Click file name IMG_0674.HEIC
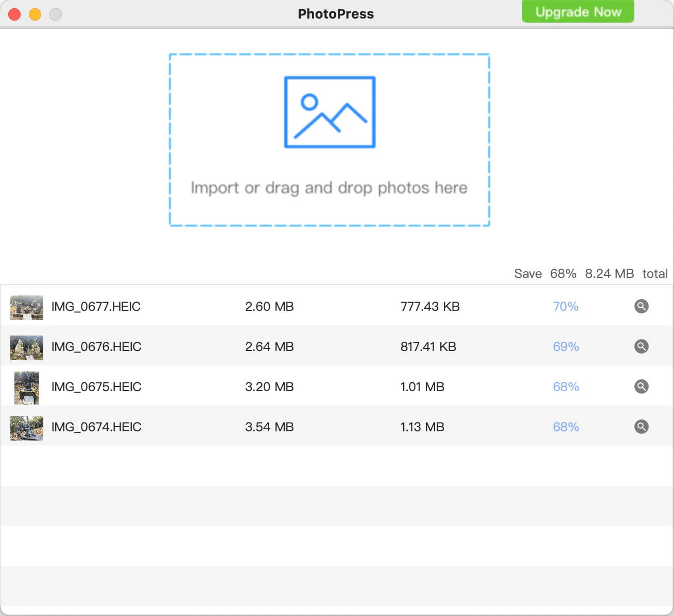Screen dimensions: 674x616 point(96,427)
